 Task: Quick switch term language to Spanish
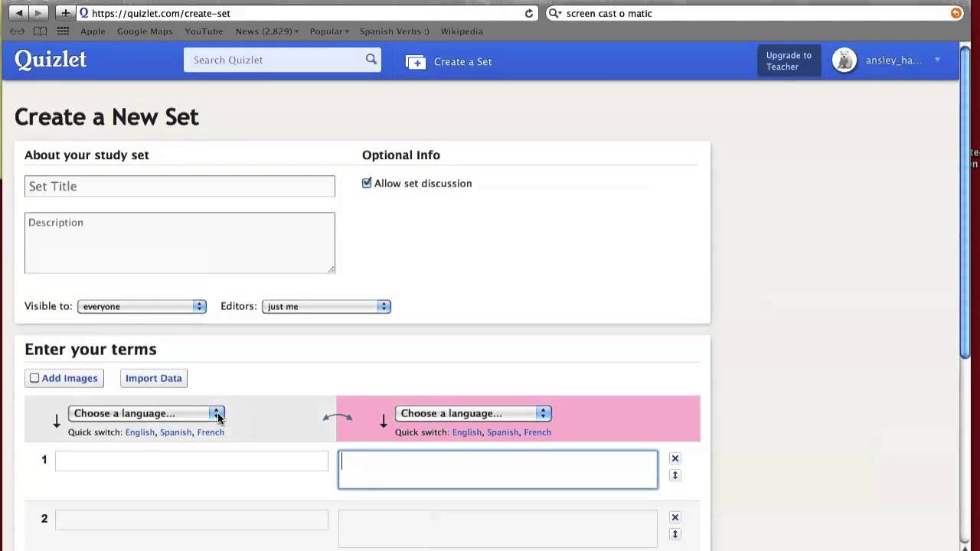[175, 432]
